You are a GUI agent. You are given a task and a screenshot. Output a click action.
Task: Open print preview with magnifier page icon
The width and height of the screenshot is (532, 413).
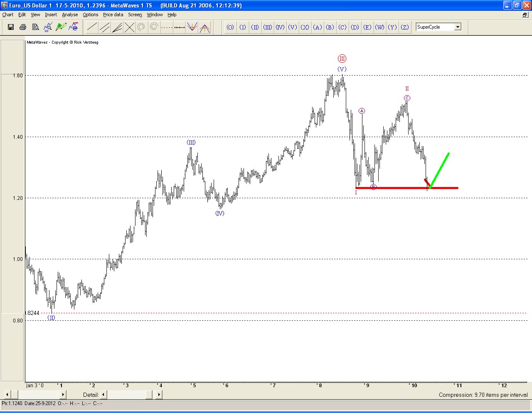click(x=35, y=27)
